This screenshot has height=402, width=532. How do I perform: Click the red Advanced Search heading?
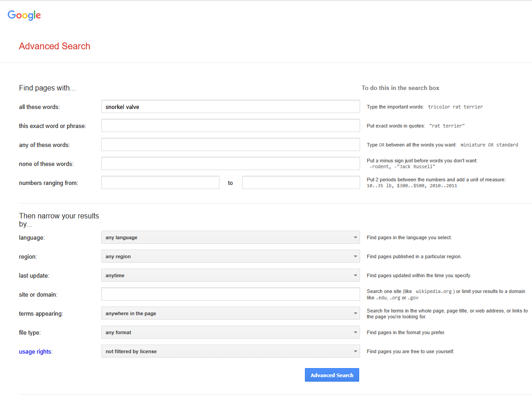(x=55, y=46)
